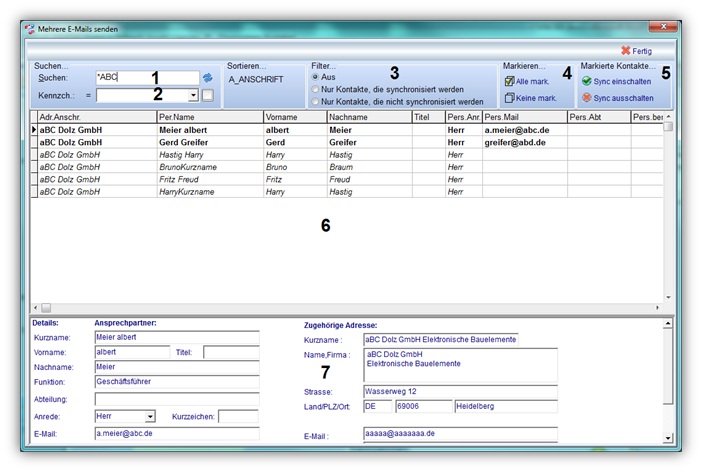Close the Mehrere E-Mails senden window
The image size is (702, 472).
pos(663,27)
